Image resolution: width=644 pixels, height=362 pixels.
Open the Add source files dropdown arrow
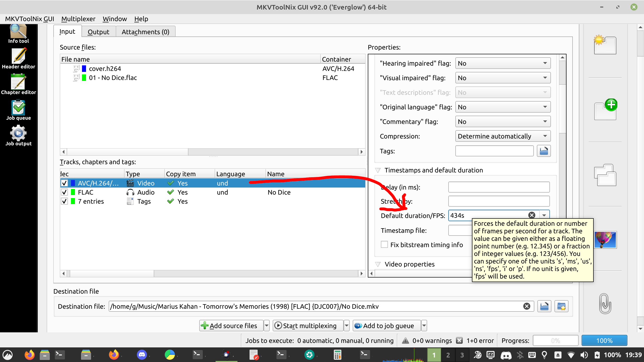[x=266, y=326]
